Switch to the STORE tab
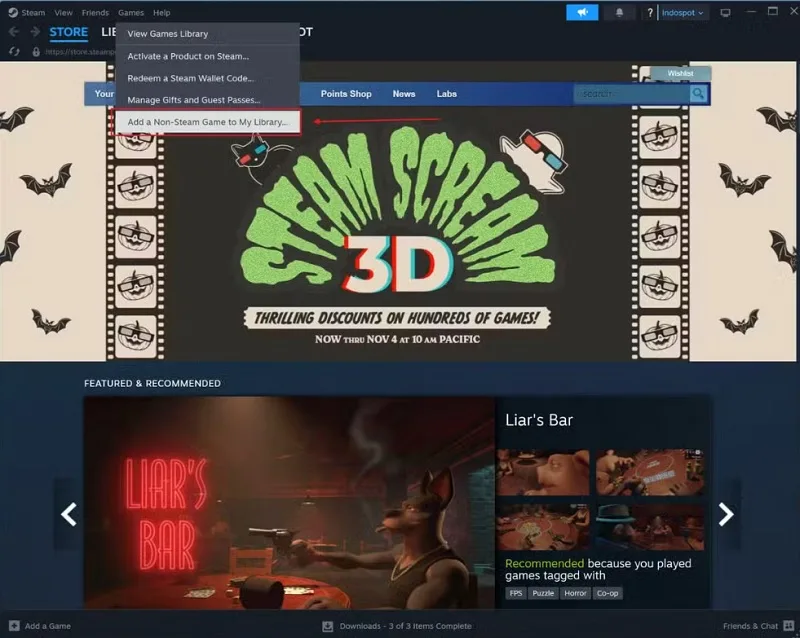 pos(68,32)
